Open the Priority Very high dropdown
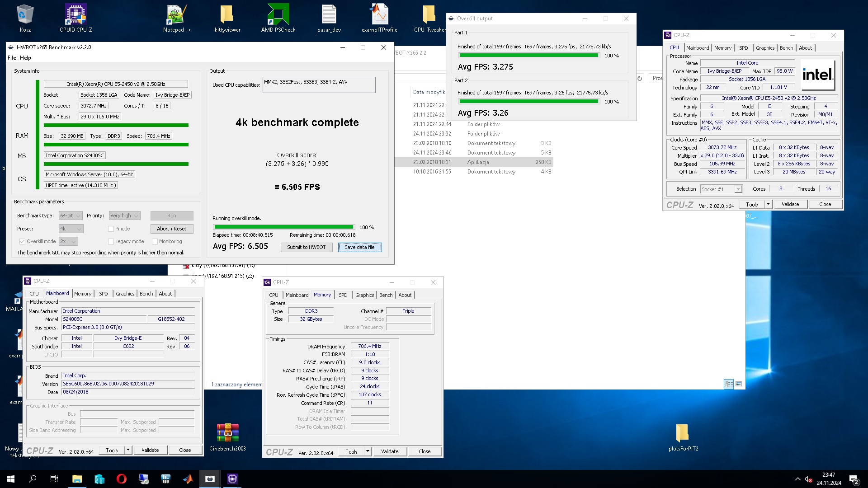Viewport: 868px width, 488px height. 124,216
